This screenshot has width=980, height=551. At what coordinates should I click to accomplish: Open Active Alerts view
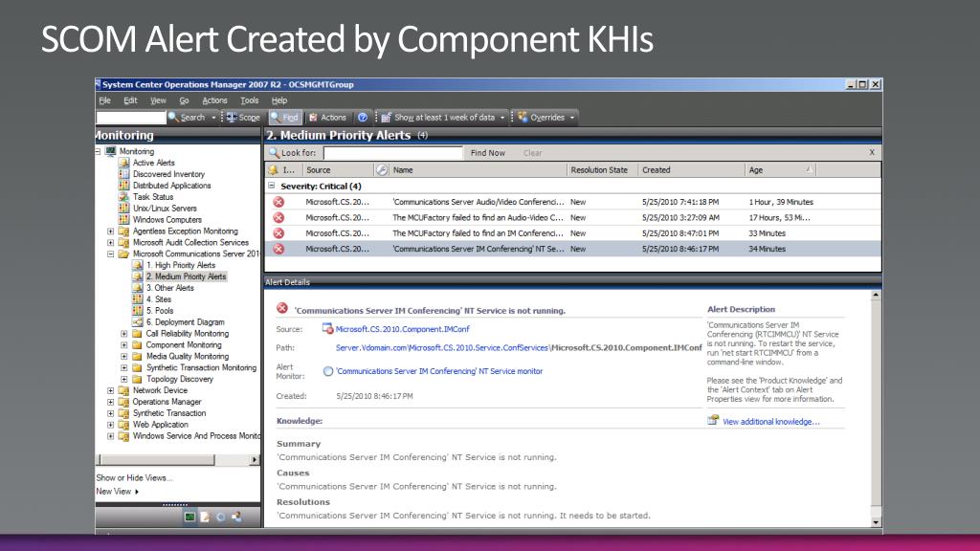(x=153, y=163)
